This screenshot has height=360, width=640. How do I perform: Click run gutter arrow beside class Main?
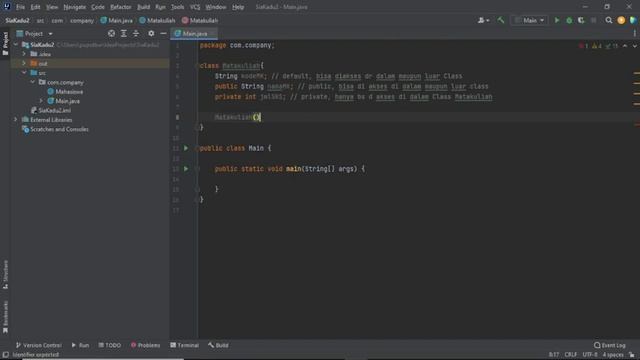tap(186, 148)
